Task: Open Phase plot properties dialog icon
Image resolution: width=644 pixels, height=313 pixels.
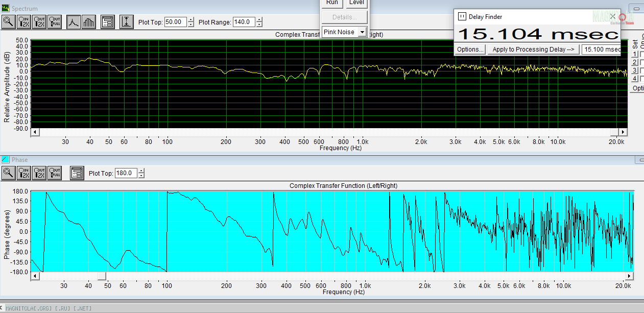Action: click(77, 173)
